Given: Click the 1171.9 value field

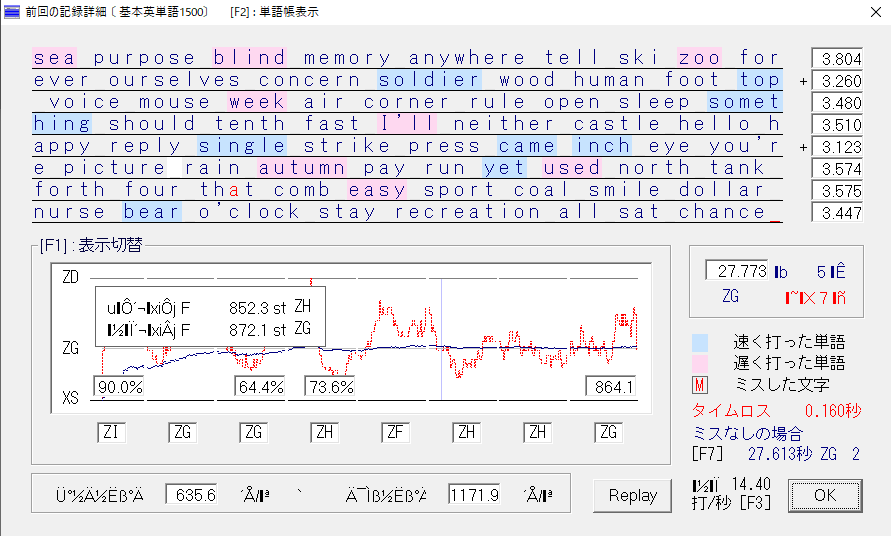Looking at the screenshot, I should (474, 495).
